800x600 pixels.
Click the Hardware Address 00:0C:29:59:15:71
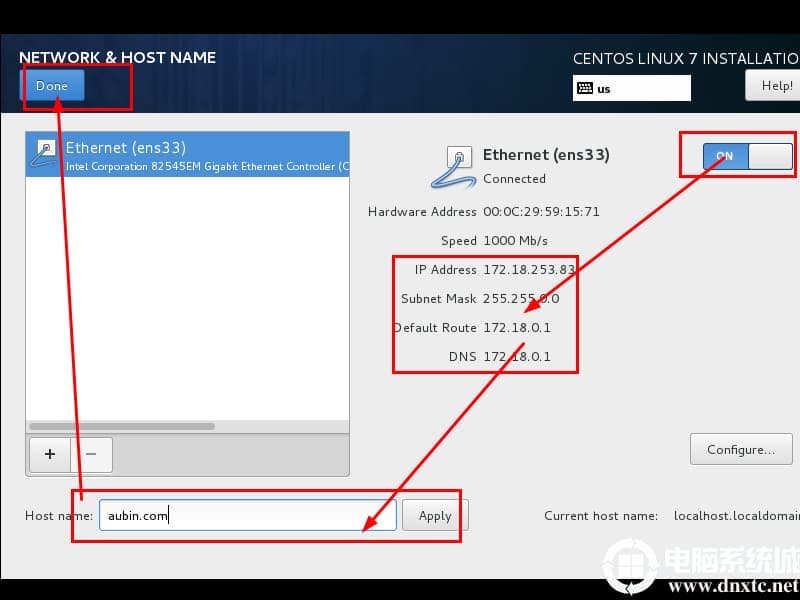[x=541, y=211]
